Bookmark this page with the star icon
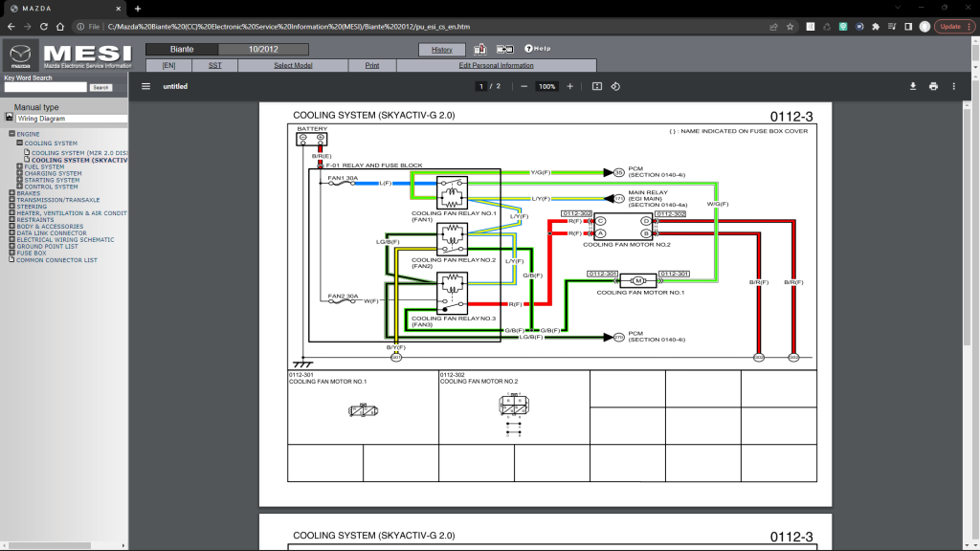 790,27
